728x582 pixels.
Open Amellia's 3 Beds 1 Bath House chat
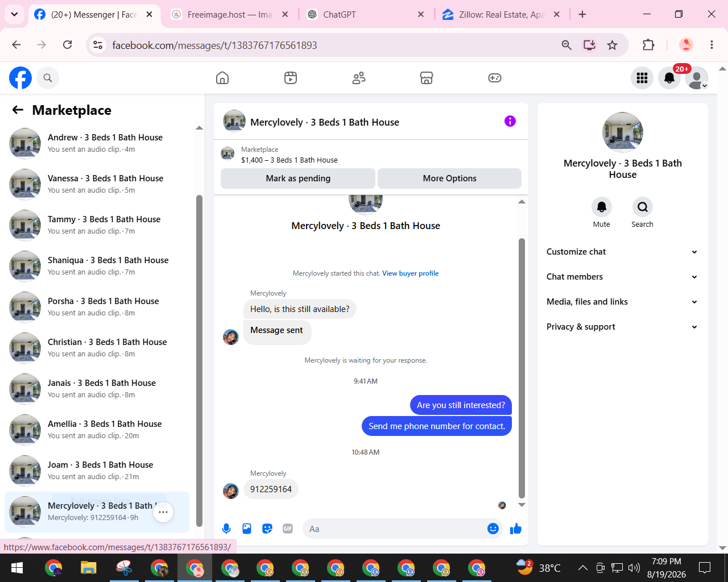tap(97, 430)
